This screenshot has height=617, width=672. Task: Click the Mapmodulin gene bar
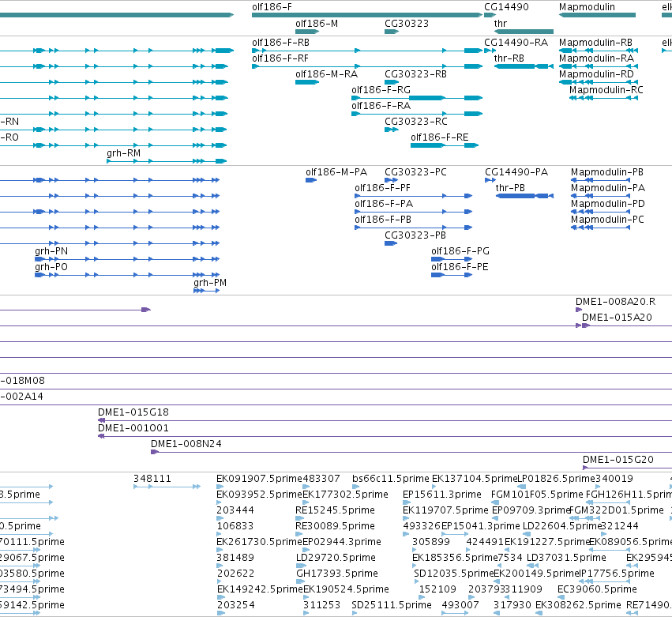(x=598, y=15)
